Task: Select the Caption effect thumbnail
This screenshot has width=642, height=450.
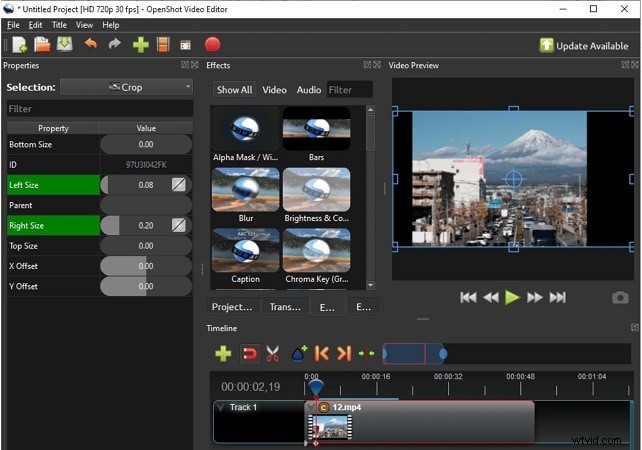Action: click(x=245, y=250)
